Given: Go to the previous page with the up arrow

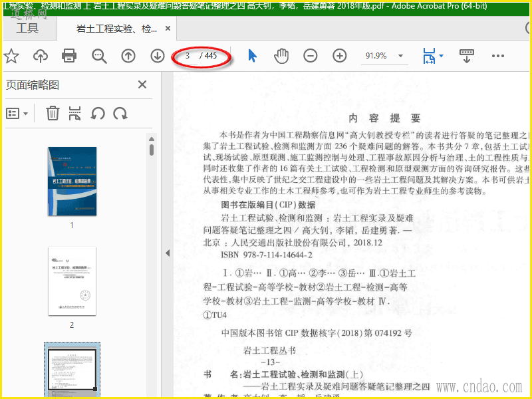Looking at the screenshot, I should tap(128, 56).
